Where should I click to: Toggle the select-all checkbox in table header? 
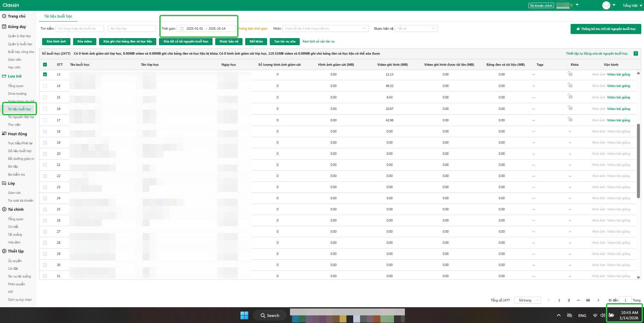(x=45, y=65)
